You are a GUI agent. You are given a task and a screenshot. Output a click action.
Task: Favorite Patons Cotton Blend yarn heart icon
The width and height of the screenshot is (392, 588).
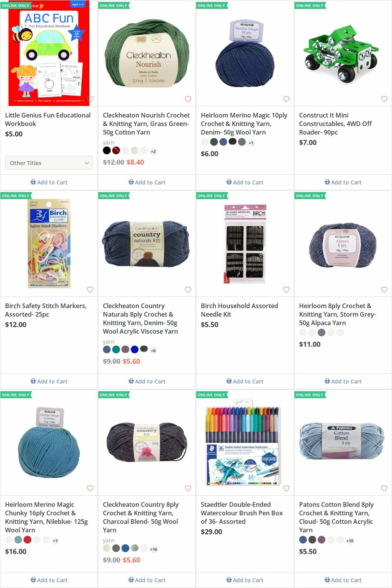[384, 488]
